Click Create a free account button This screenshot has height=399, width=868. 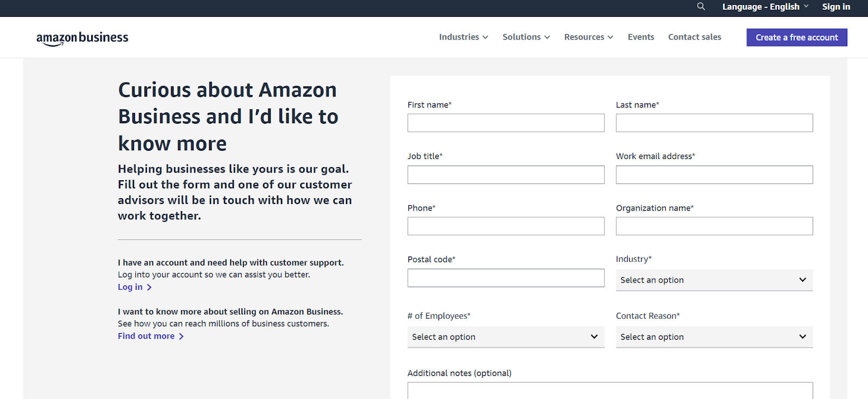pos(796,37)
